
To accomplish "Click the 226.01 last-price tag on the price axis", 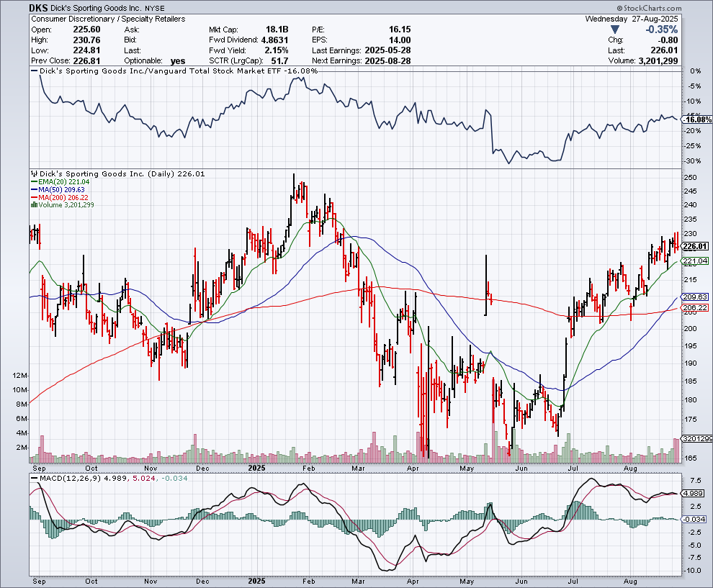I will [x=695, y=246].
